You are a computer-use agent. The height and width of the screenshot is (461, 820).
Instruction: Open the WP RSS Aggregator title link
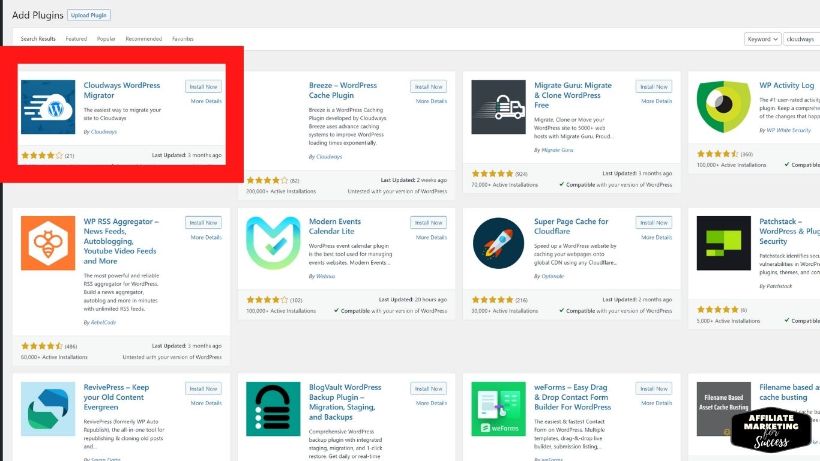click(121, 241)
